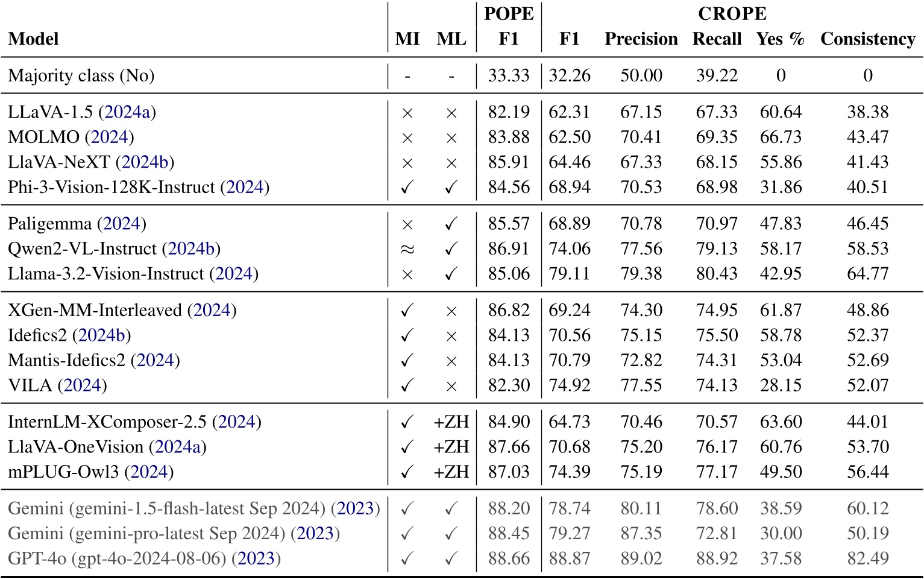Select the CROPE group heading

(732, 13)
